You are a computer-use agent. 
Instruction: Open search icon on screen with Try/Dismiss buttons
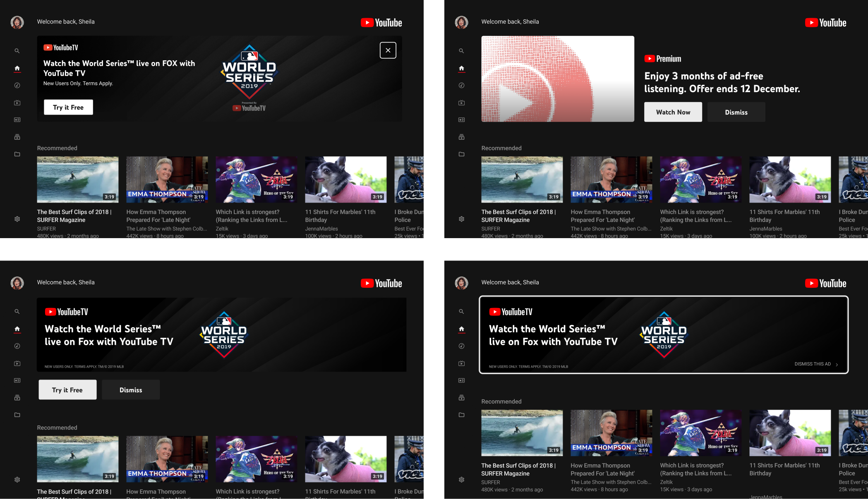click(17, 312)
